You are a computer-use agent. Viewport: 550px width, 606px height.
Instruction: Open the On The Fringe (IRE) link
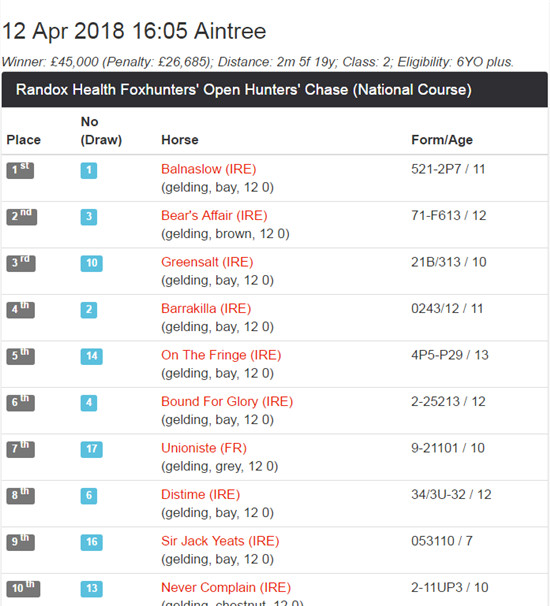click(x=221, y=355)
